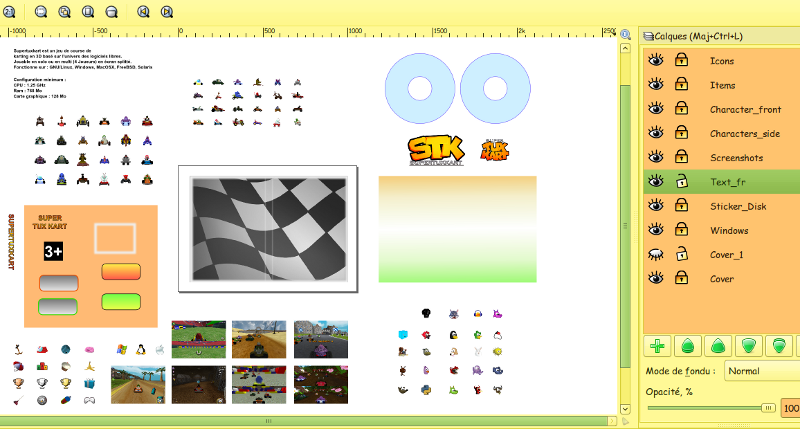Lower the current layer one step
Screen dimensions: 800x429
pyautogui.click(x=748, y=346)
